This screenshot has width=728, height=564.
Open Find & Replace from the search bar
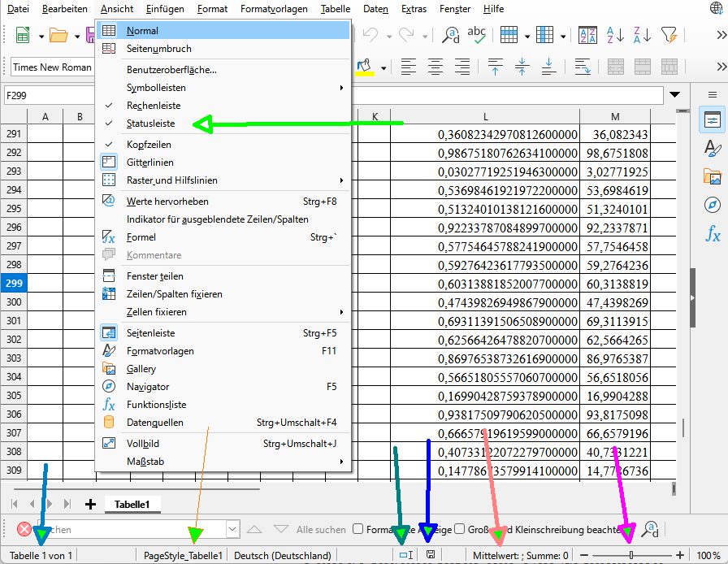coord(650,529)
